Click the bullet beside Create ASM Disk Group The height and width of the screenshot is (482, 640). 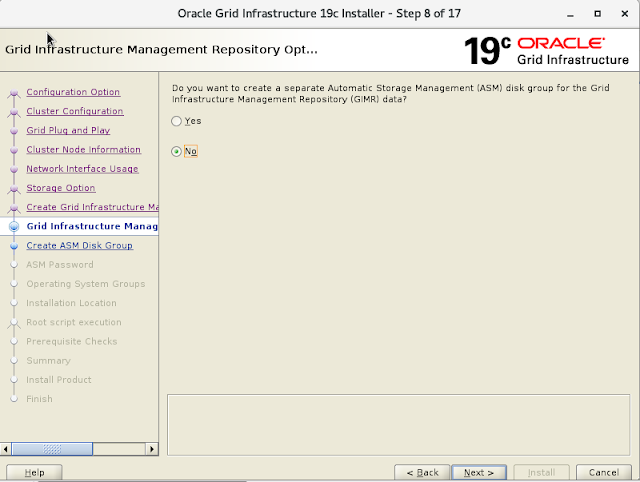(x=14, y=246)
